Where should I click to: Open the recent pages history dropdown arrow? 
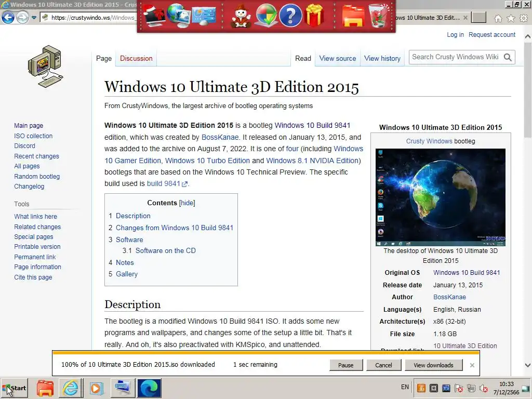tap(34, 18)
